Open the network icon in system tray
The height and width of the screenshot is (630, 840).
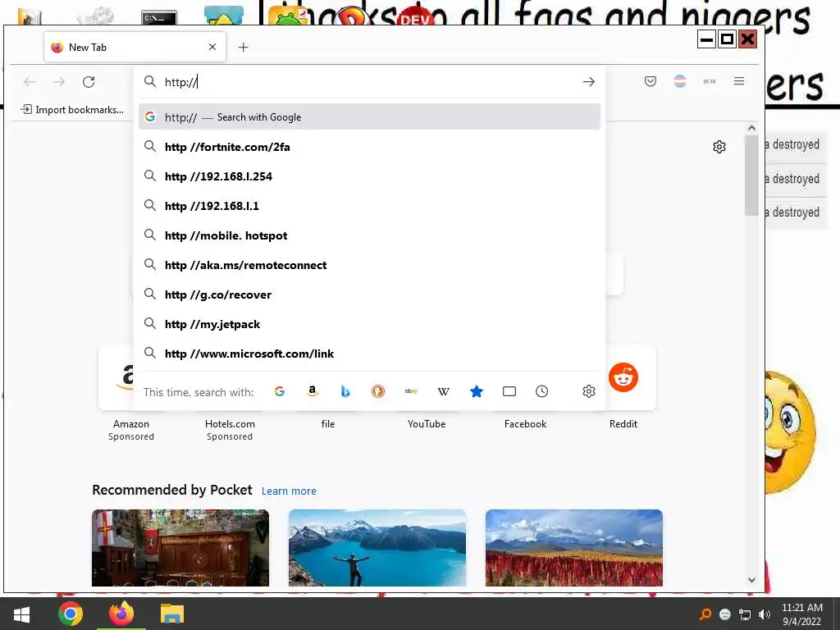tap(745, 614)
